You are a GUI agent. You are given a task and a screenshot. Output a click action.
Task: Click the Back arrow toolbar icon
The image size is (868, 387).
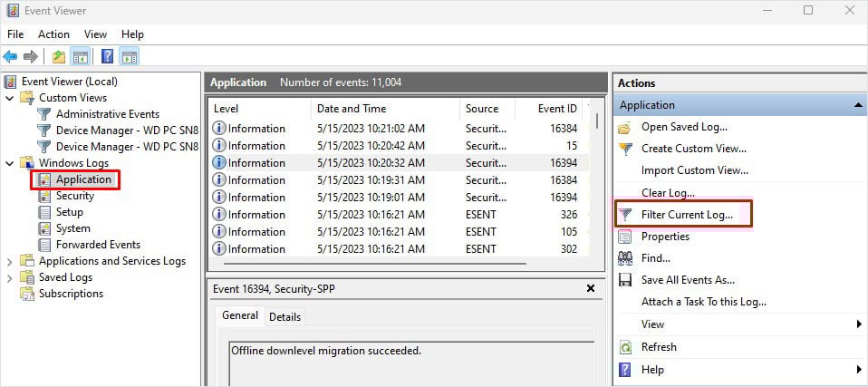tap(11, 57)
